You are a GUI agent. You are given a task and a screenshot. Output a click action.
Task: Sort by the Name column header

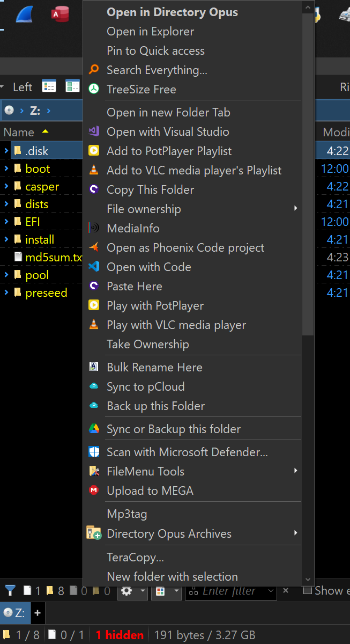(19, 132)
